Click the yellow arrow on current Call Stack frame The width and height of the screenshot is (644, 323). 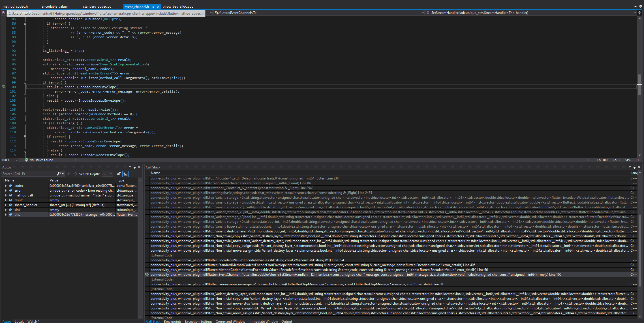[147, 274]
